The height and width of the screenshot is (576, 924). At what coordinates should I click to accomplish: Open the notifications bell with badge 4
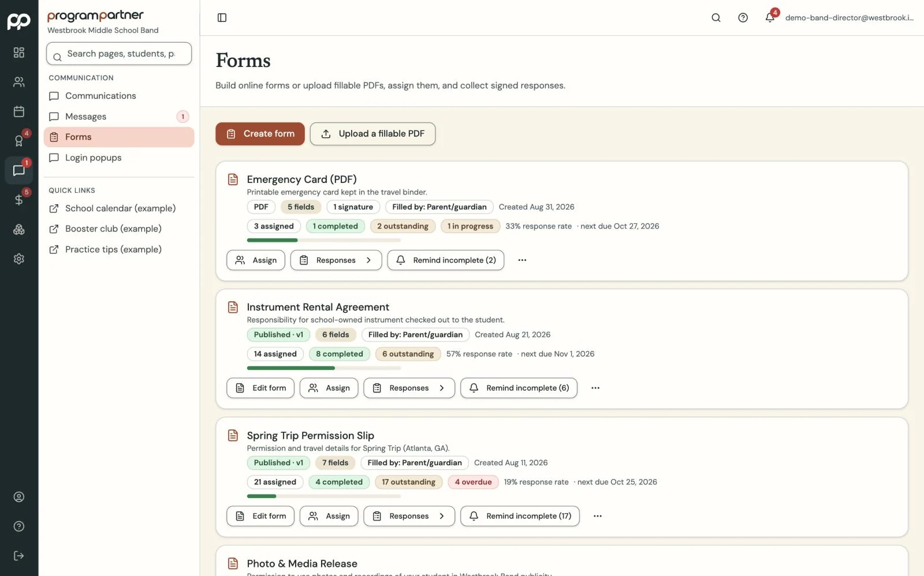click(770, 17)
